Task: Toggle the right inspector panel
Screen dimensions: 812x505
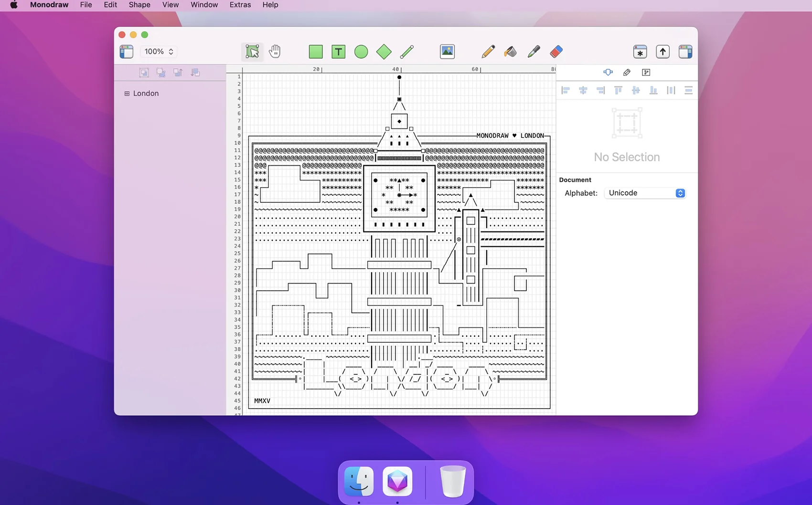Action: click(x=685, y=52)
